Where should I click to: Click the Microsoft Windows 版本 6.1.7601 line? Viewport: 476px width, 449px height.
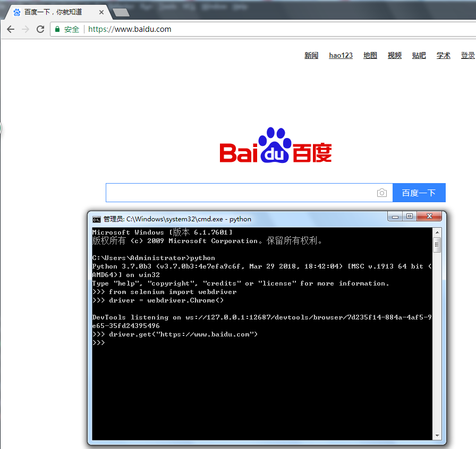pyautogui.click(x=163, y=232)
